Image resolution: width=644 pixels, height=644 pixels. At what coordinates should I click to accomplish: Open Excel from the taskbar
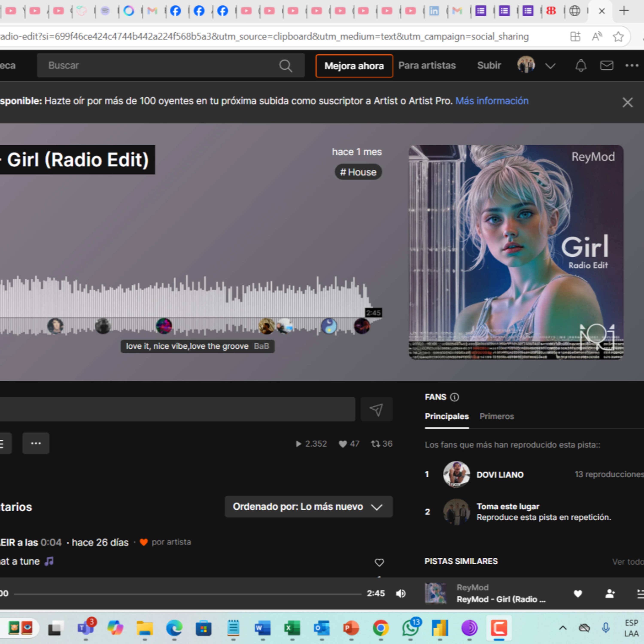click(292, 628)
